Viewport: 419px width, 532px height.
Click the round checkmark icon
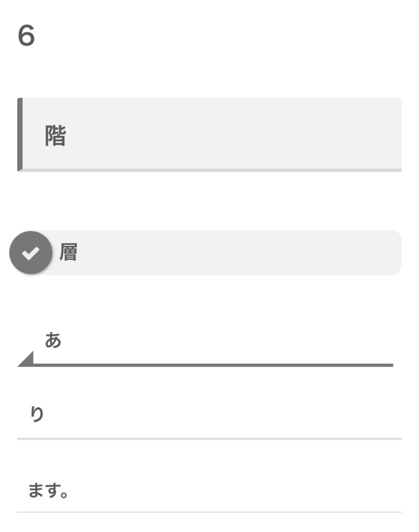[31, 253]
